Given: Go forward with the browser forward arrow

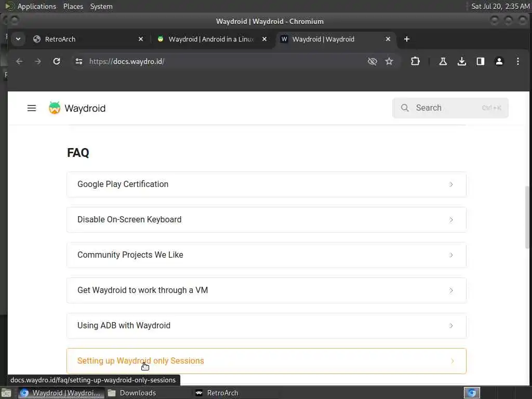Looking at the screenshot, I should [x=38, y=61].
